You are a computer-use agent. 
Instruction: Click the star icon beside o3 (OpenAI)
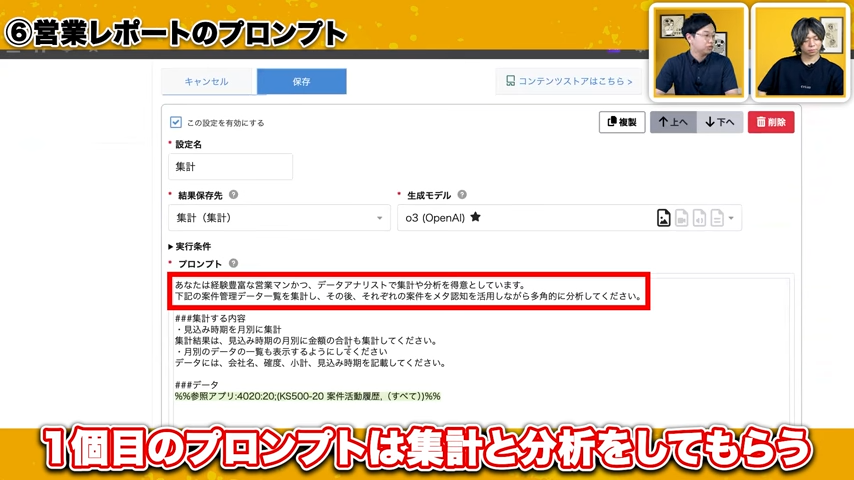pyautogui.click(x=475, y=217)
